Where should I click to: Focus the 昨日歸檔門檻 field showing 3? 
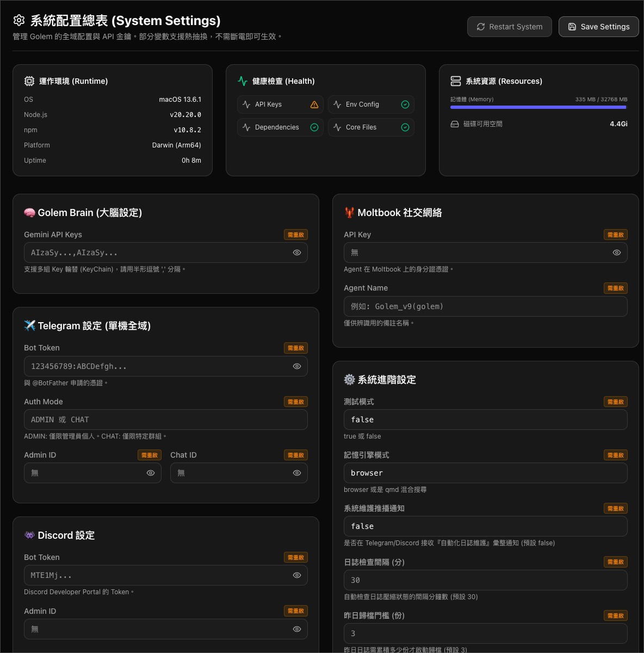coord(486,633)
